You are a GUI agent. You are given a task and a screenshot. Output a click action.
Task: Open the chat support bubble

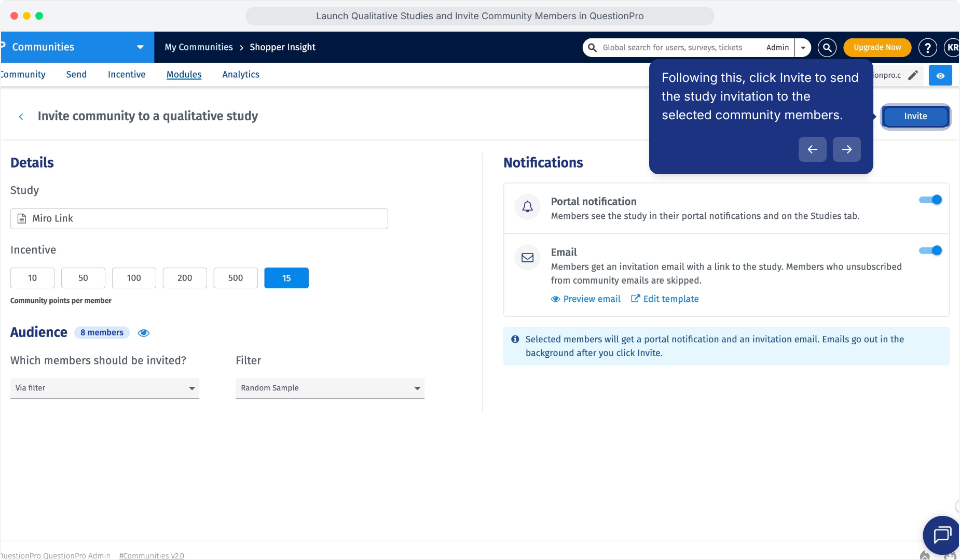(x=941, y=535)
